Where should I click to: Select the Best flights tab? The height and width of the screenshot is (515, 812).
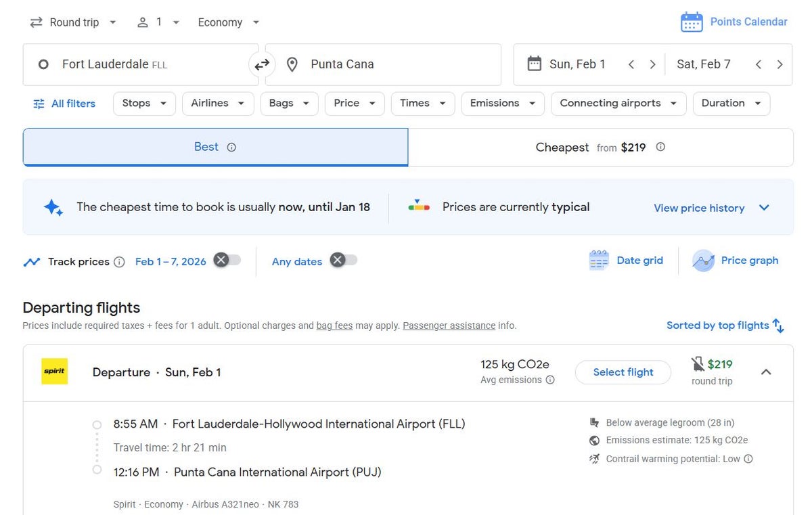coord(215,146)
